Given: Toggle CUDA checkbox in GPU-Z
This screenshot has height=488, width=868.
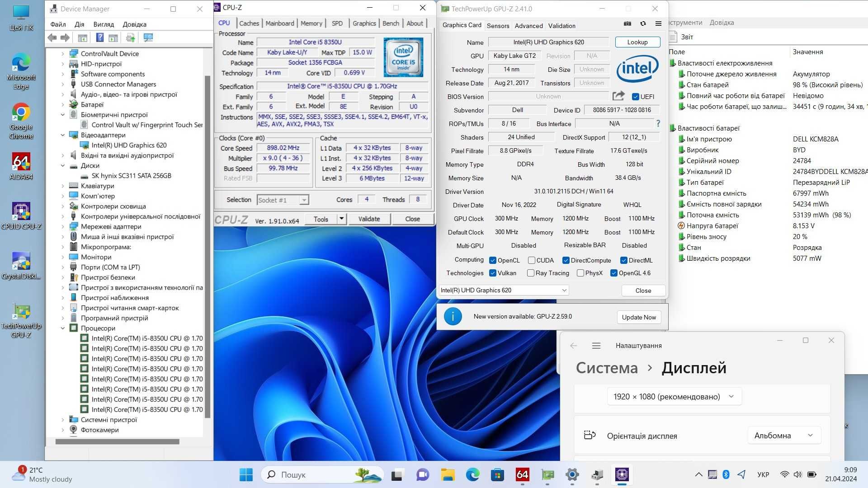Looking at the screenshot, I should coord(532,260).
